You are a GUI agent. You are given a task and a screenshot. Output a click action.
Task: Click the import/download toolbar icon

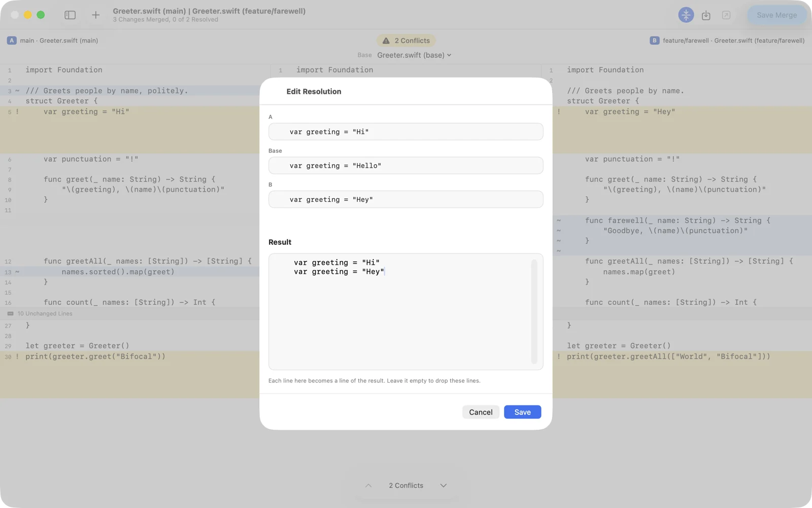pyautogui.click(x=706, y=15)
